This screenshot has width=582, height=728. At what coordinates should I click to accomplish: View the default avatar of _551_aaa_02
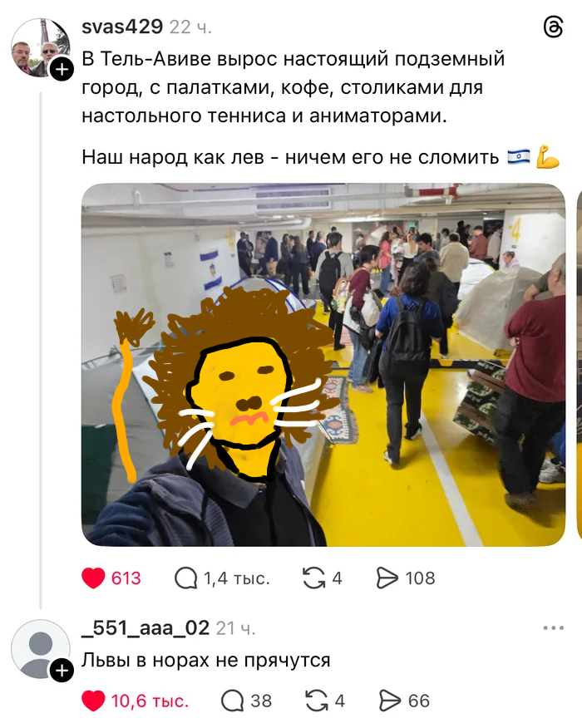[41, 648]
